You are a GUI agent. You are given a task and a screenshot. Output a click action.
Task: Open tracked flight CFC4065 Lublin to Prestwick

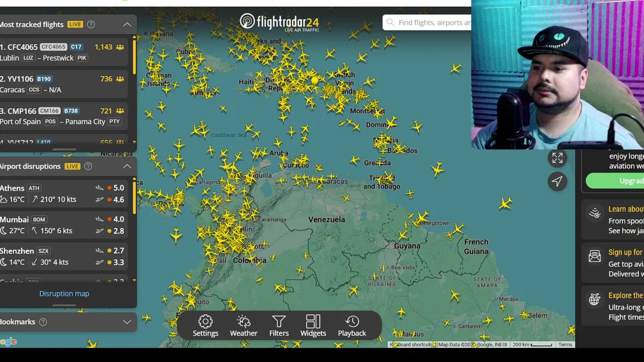click(x=64, y=52)
